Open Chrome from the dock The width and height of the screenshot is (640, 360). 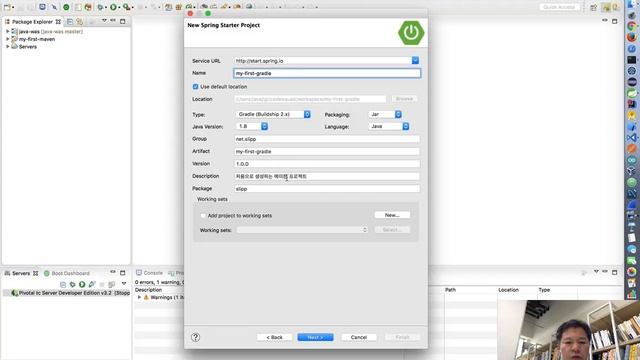click(x=632, y=26)
